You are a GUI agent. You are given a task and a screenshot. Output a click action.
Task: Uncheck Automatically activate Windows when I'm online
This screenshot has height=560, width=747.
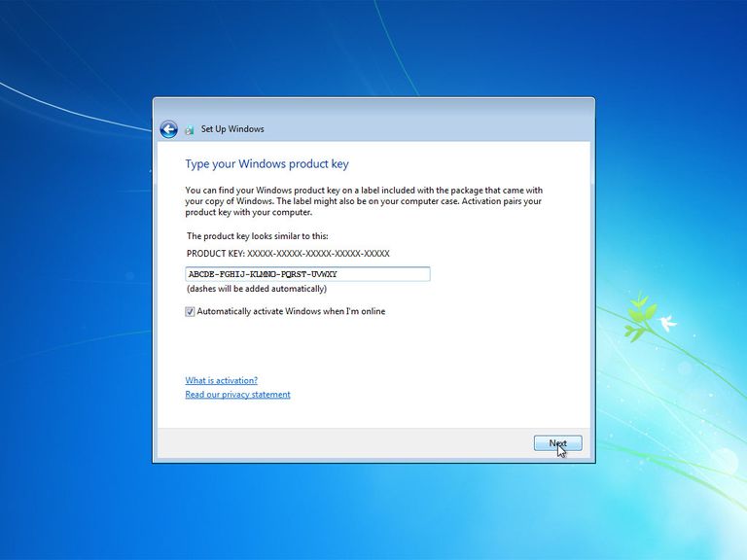pyautogui.click(x=190, y=312)
